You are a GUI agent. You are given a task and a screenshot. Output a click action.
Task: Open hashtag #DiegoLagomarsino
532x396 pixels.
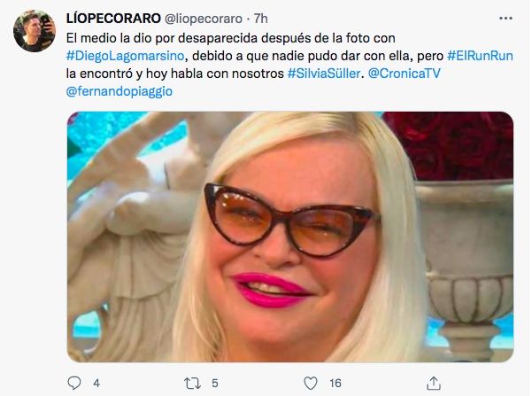pos(125,56)
